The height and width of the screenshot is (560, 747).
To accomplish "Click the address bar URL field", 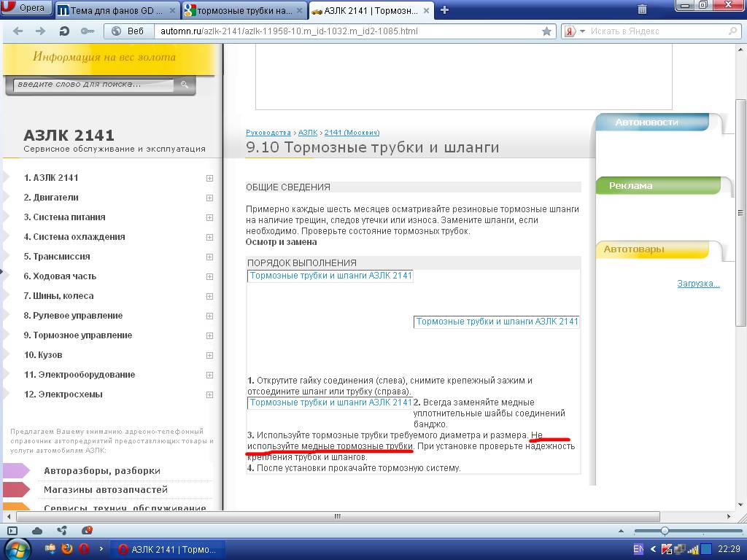I will [348, 31].
